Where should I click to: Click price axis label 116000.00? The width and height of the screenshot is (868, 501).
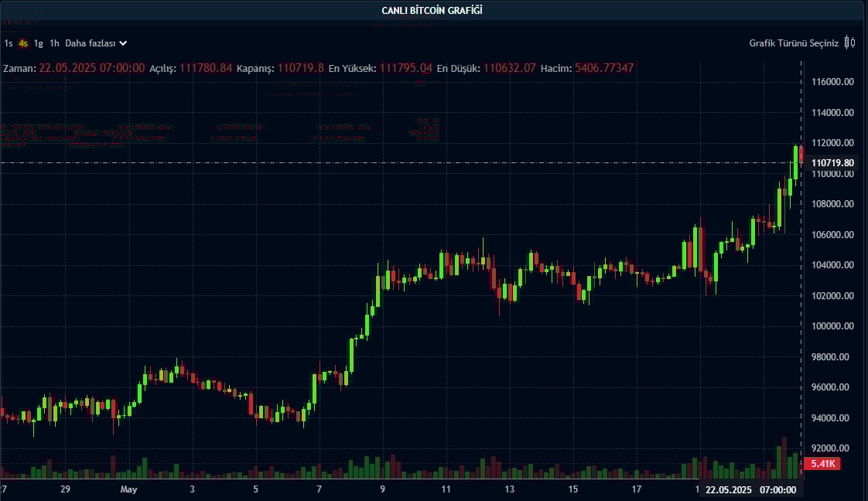point(832,82)
